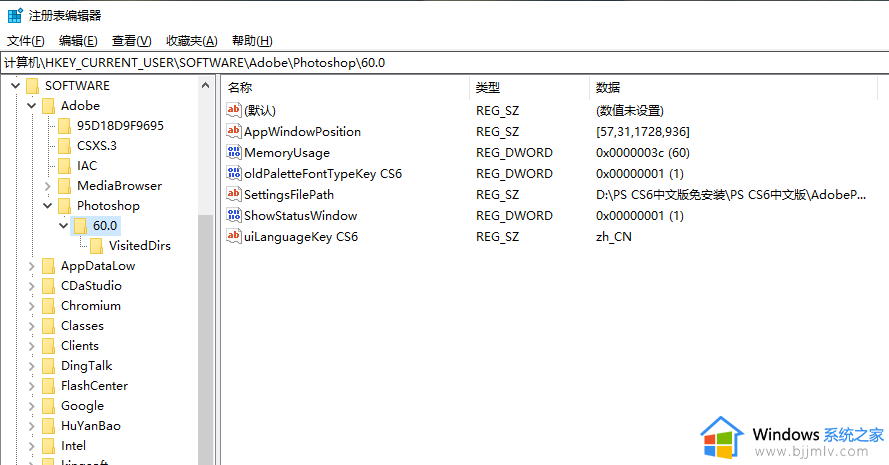
Task: Expand the Chromium tree node
Action: [x=32, y=306]
